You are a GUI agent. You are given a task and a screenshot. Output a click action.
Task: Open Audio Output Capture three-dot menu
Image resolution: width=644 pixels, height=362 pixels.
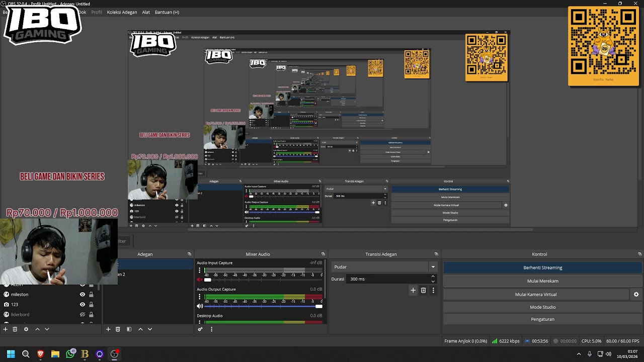click(x=199, y=297)
